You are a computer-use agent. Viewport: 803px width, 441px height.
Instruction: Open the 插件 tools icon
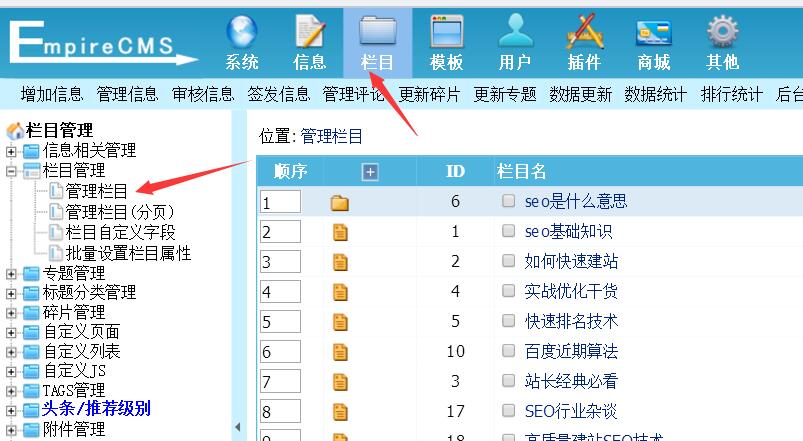585,32
